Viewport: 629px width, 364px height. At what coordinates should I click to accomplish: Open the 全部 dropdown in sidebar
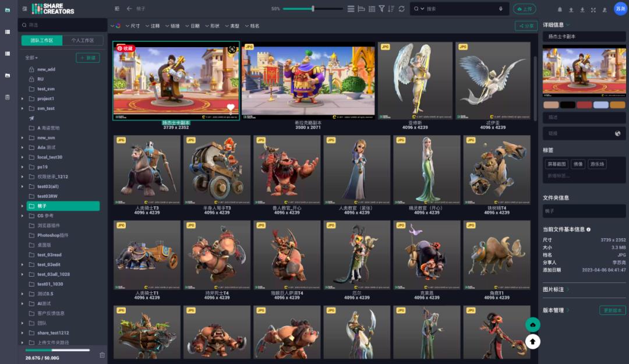(x=31, y=58)
